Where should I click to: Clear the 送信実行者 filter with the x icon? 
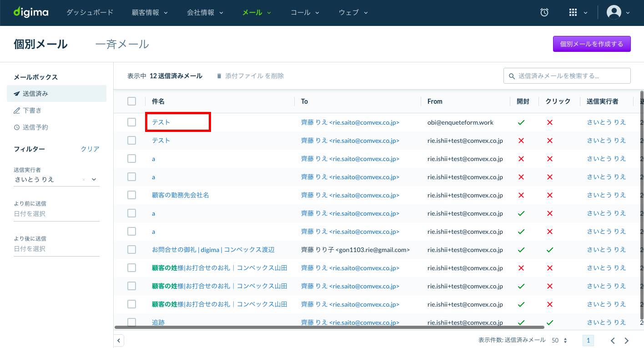pos(84,180)
